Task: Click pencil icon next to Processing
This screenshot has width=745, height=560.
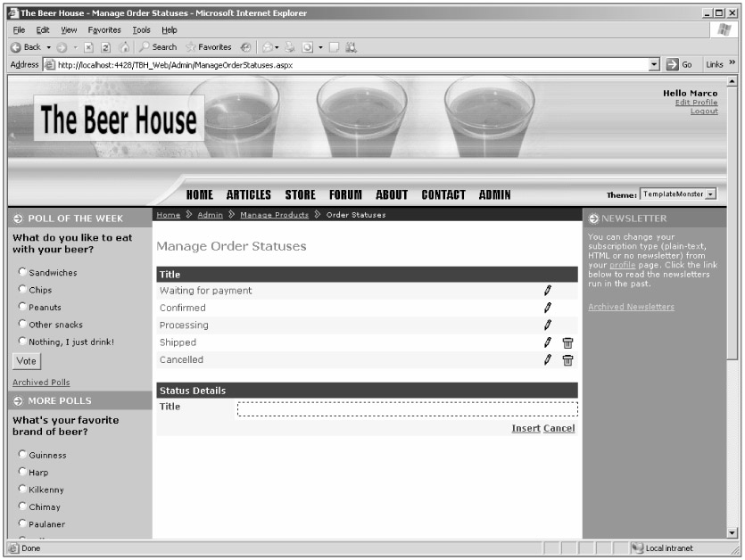Action: tap(548, 325)
